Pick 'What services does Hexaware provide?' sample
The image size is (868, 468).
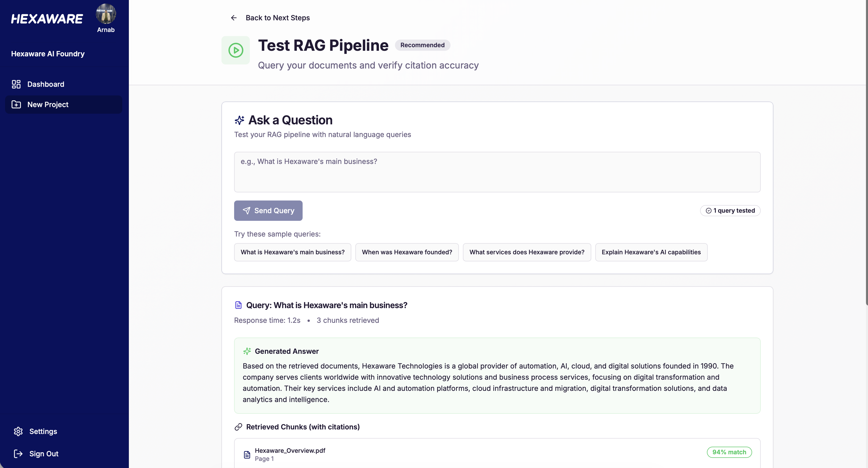(527, 252)
